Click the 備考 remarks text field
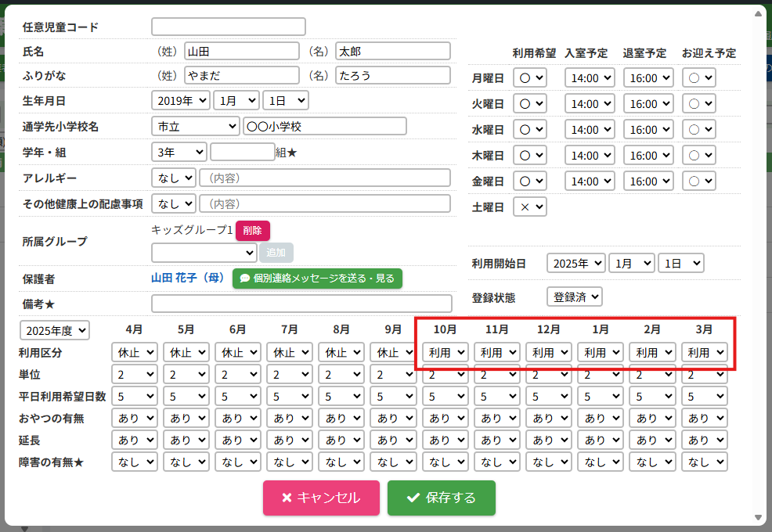This screenshot has width=772, height=532. 301,304
